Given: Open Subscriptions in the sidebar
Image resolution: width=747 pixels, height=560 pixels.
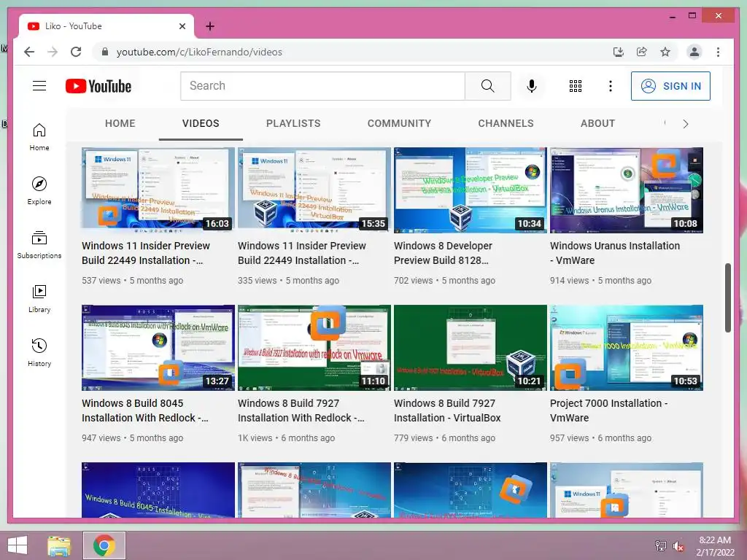Looking at the screenshot, I should (x=39, y=245).
